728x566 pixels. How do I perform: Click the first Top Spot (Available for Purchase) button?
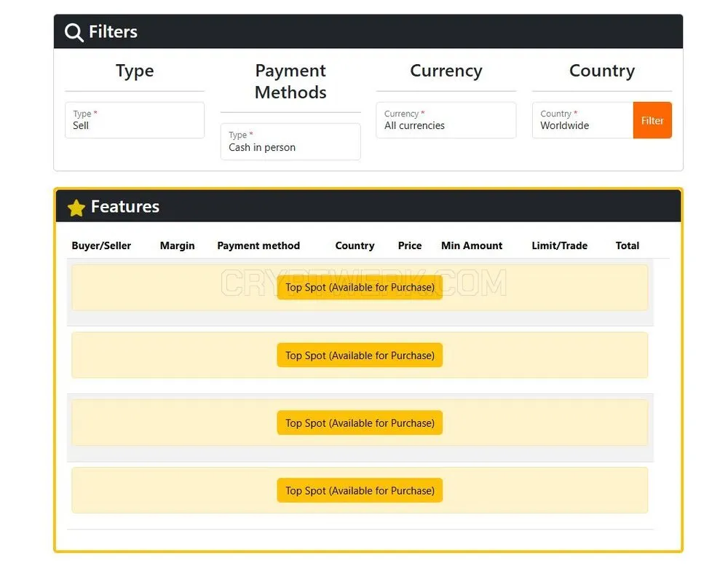pyautogui.click(x=360, y=287)
